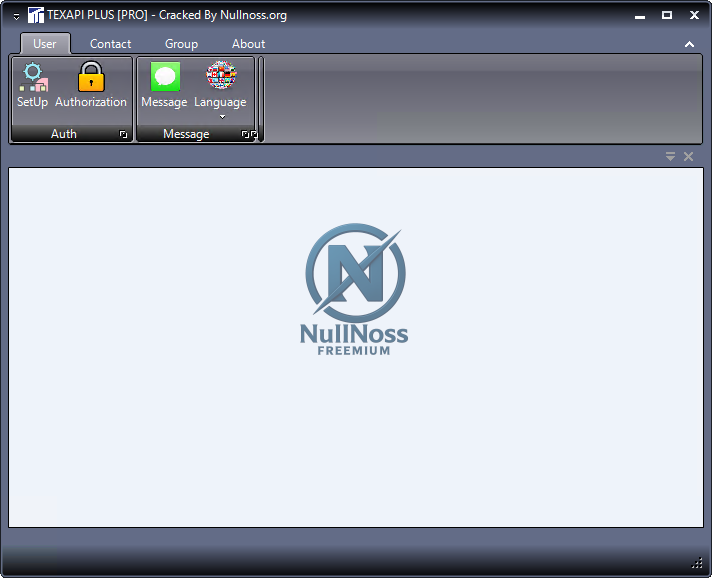Minimize the TEXAPI PLUS window
This screenshot has width=712, height=578.
[x=641, y=15]
